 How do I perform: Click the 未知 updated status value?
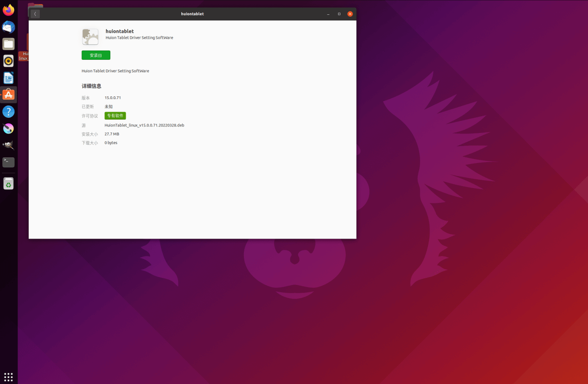coord(109,107)
